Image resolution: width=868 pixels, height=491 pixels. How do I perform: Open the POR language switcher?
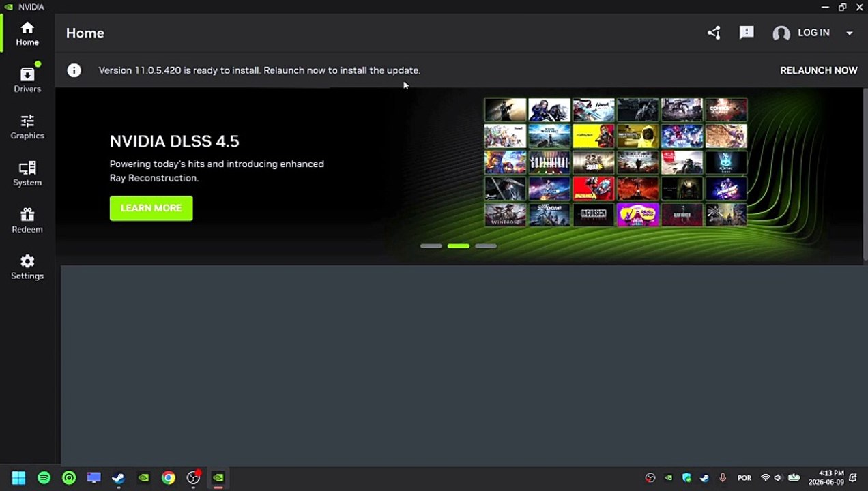[744, 478]
